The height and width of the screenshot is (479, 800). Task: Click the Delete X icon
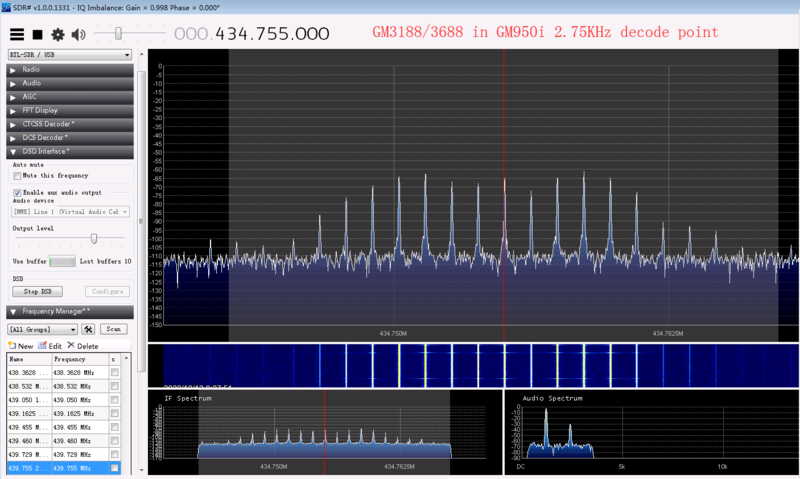point(71,345)
